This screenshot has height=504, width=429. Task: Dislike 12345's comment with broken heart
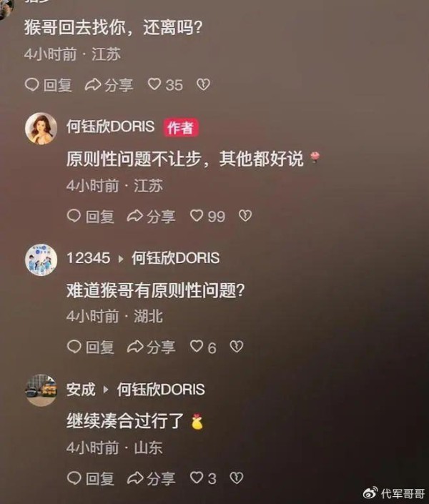237,347
